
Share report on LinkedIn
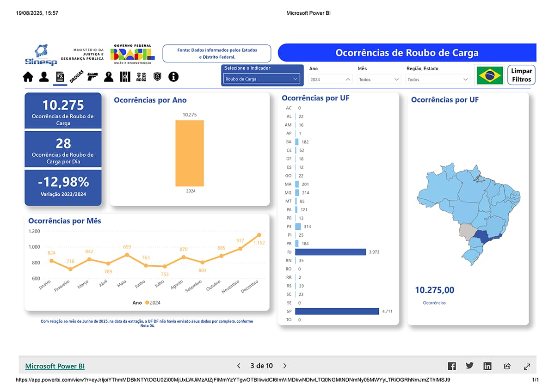coord(487,366)
